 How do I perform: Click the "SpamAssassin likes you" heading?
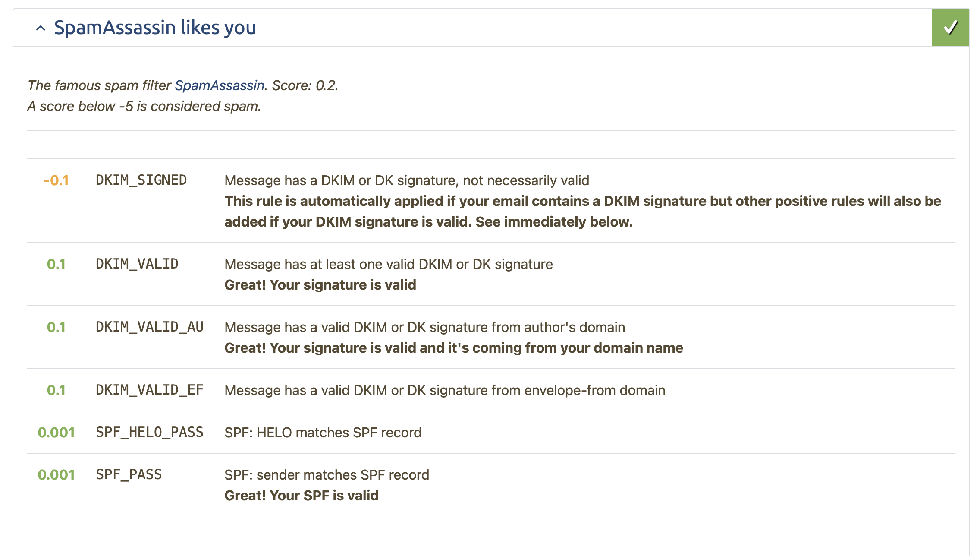(155, 28)
